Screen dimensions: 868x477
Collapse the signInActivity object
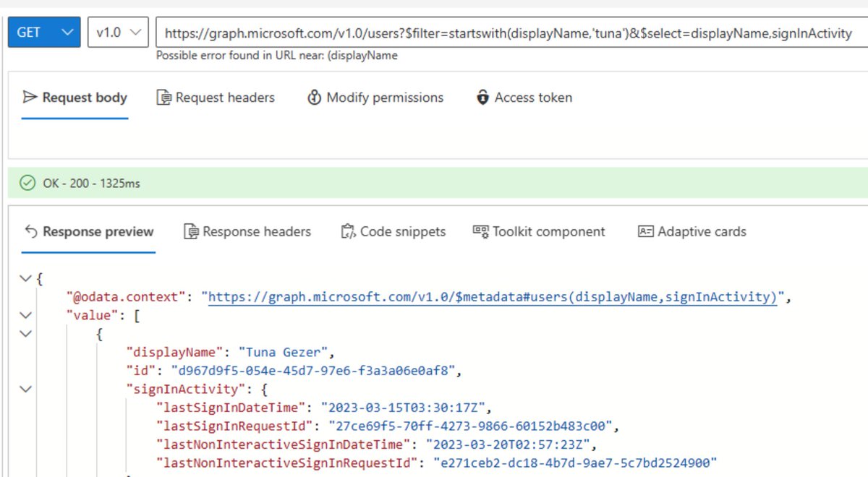pos(25,389)
